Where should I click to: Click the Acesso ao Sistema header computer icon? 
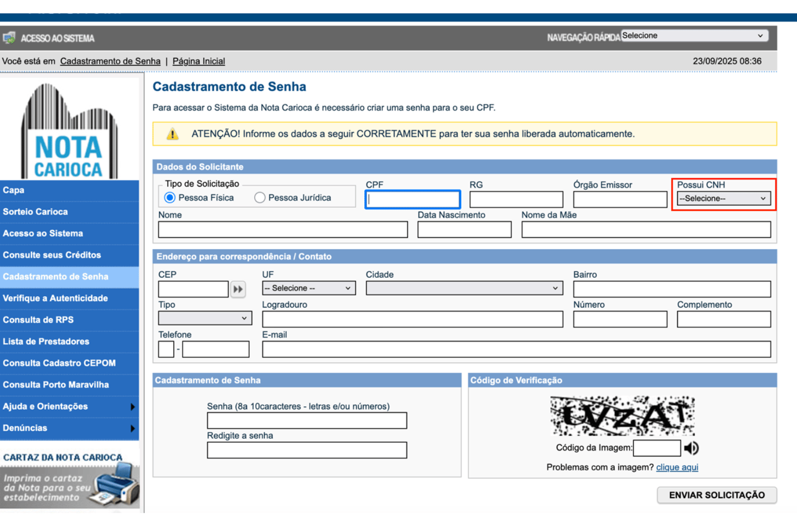click(x=9, y=38)
